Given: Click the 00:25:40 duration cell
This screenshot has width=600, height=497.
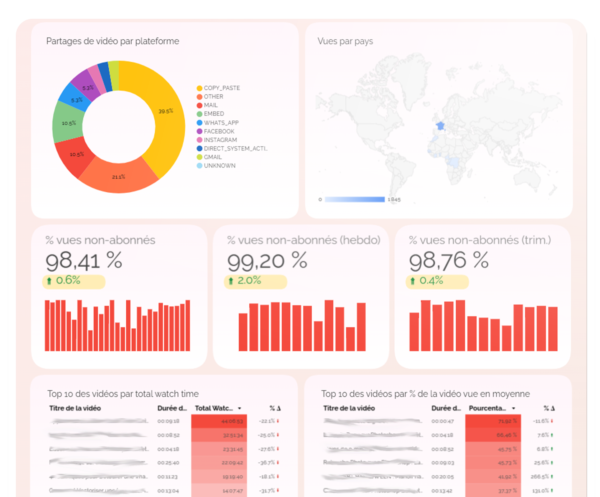Looking at the screenshot, I should point(168,463).
